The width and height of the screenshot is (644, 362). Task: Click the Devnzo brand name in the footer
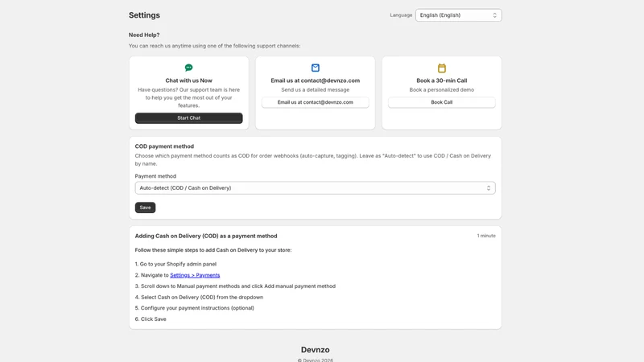click(315, 350)
